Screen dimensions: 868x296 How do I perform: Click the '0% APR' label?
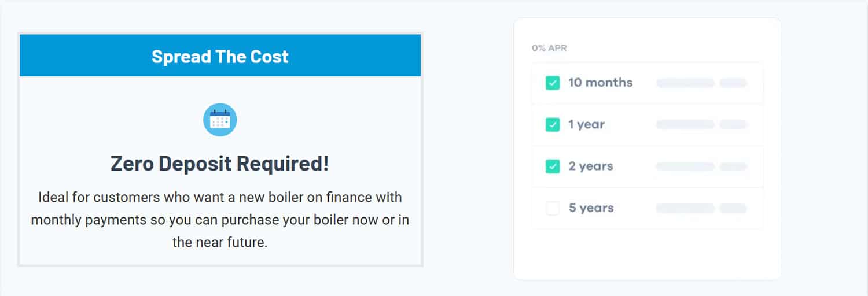pyautogui.click(x=549, y=48)
